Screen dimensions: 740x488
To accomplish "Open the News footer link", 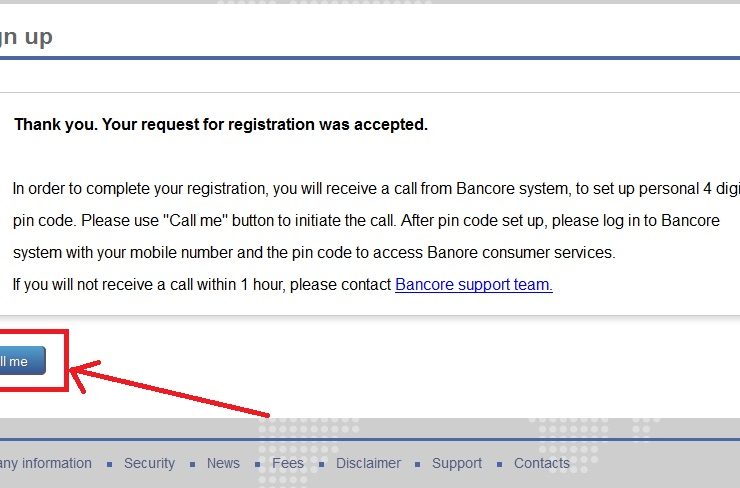I will tap(223, 463).
